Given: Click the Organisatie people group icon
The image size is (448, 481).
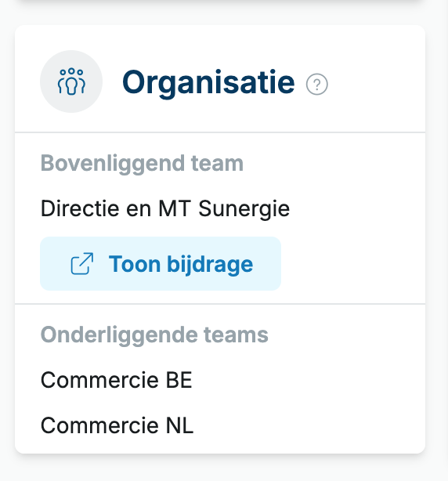Looking at the screenshot, I should pos(71,81).
